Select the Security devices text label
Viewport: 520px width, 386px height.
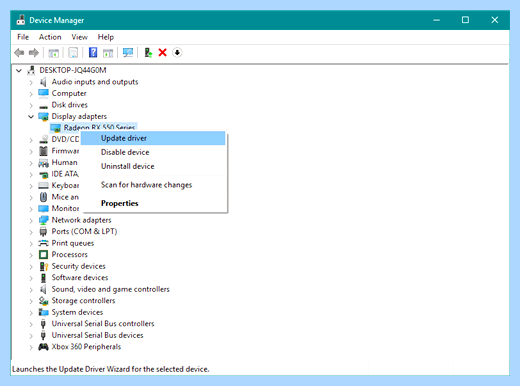[78, 266]
